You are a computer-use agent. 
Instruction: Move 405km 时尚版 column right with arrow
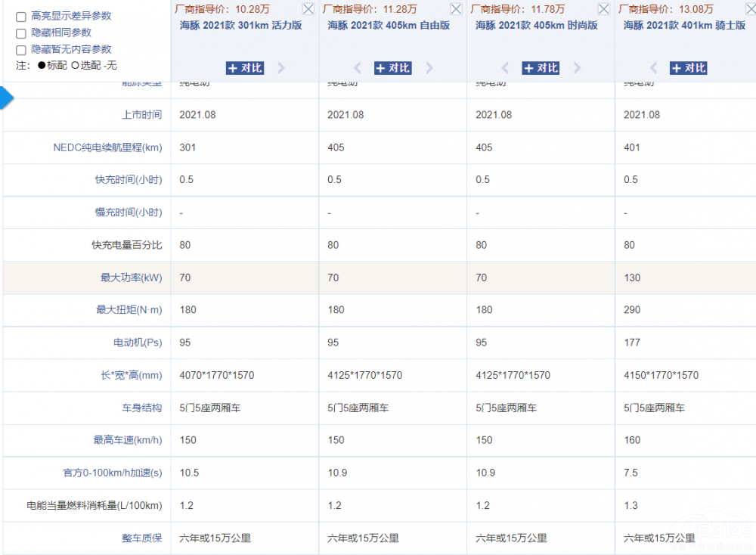(x=578, y=68)
